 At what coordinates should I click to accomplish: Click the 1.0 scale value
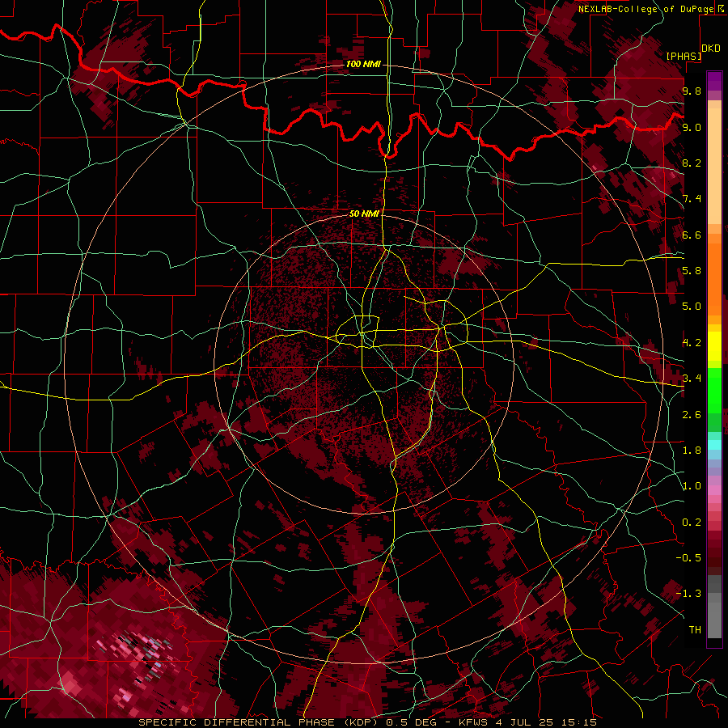point(692,486)
